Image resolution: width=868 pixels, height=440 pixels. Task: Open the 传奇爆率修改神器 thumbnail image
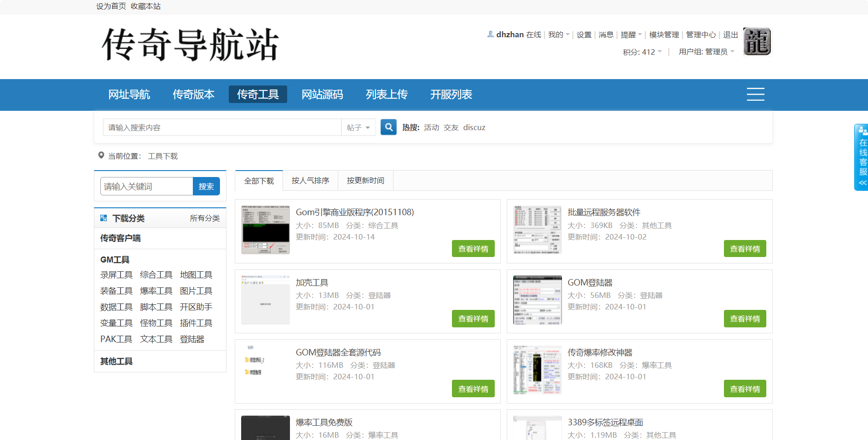(x=537, y=370)
